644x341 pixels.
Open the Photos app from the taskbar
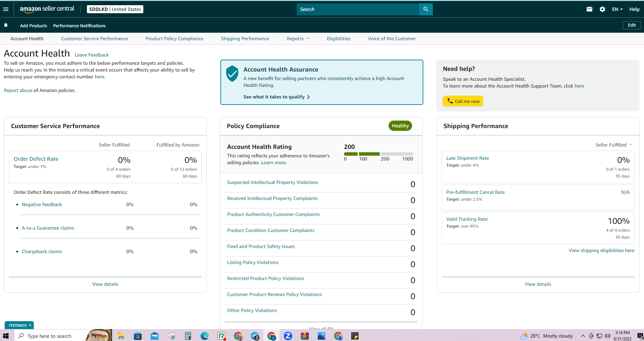pos(321,336)
